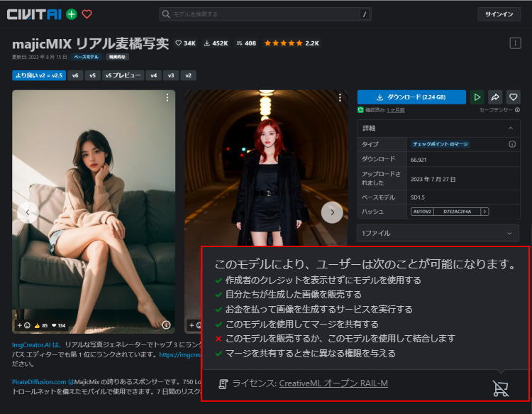532x414 pixels.
Task: Click the green plus create icon
Action: tap(72, 13)
